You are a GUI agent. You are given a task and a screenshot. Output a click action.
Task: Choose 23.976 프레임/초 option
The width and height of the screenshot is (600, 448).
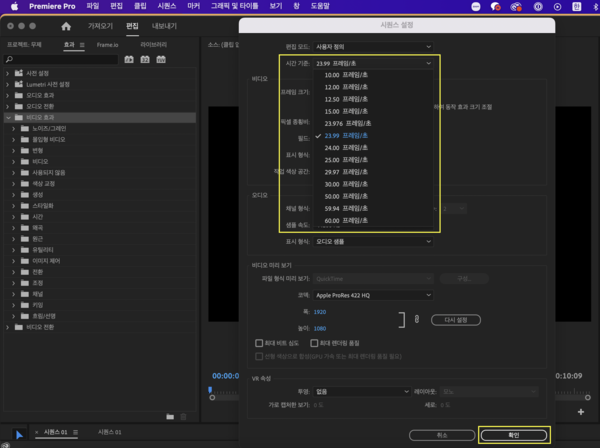pyautogui.click(x=347, y=123)
